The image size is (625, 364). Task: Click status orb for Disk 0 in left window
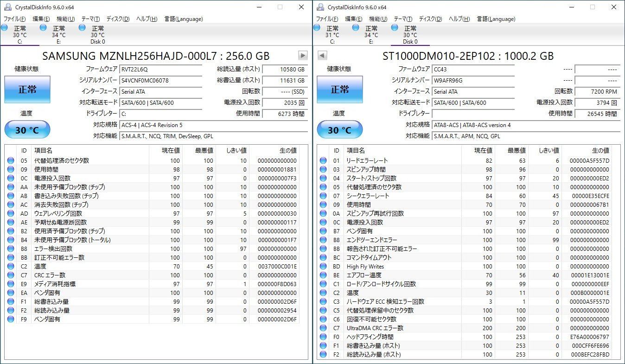tap(83, 28)
